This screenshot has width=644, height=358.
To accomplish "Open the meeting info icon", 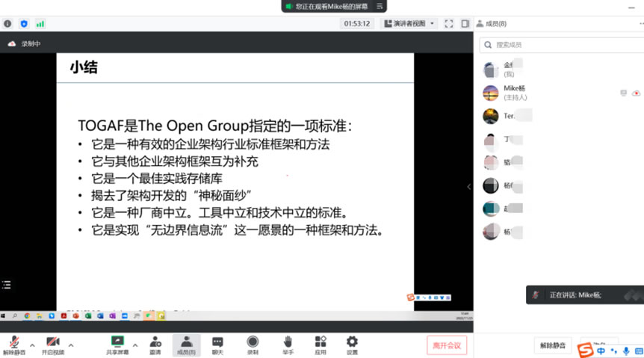I will click(7, 24).
